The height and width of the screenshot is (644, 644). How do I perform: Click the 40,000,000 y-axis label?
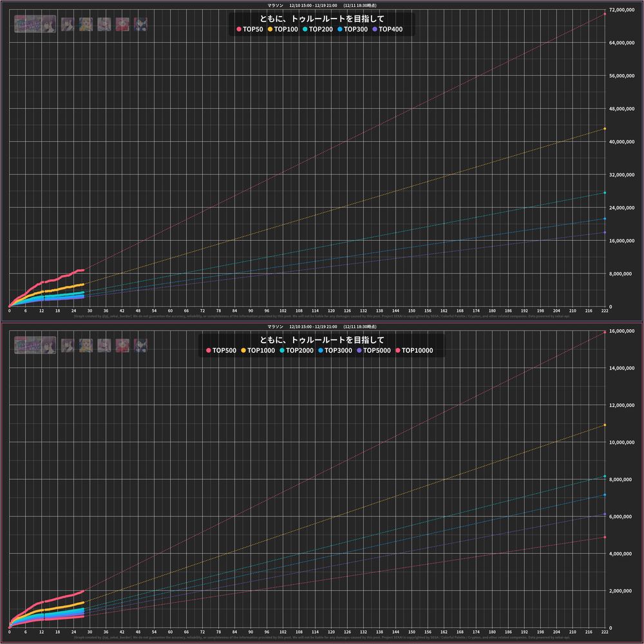tap(622, 142)
